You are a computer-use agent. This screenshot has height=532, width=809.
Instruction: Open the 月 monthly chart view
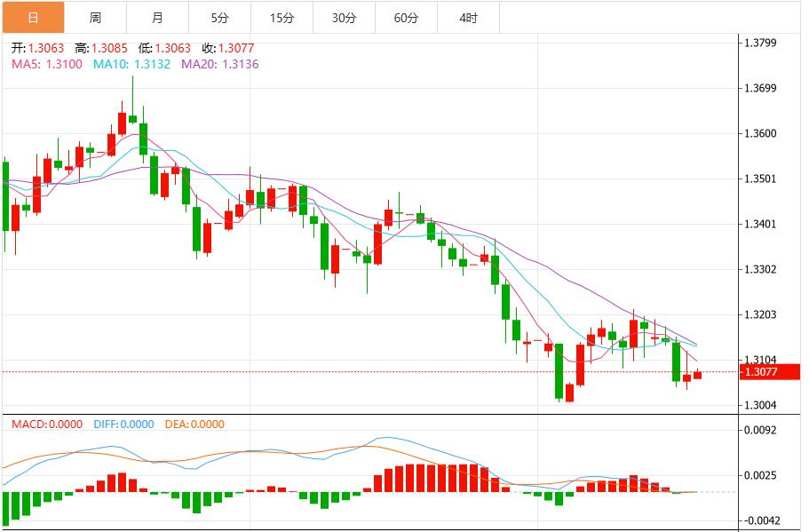(x=157, y=16)
